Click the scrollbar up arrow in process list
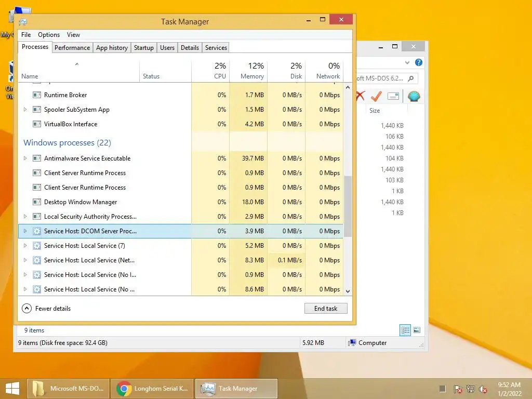This screenshot has height=399, width=532. click(x=348, y=87)
